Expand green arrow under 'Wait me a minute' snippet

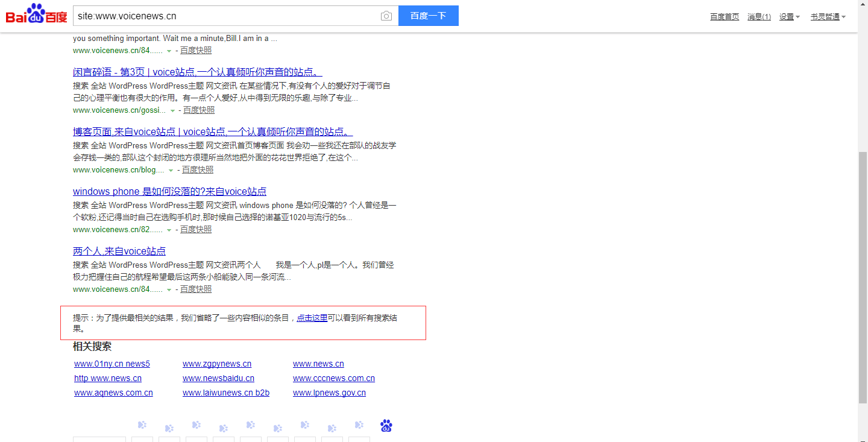click(169, 51)
